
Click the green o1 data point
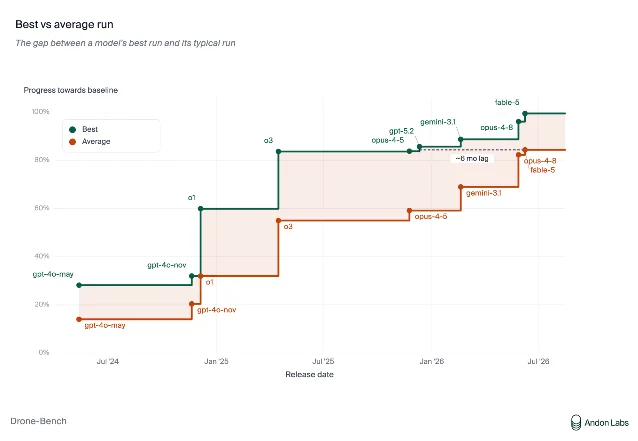tap(200, 208)
